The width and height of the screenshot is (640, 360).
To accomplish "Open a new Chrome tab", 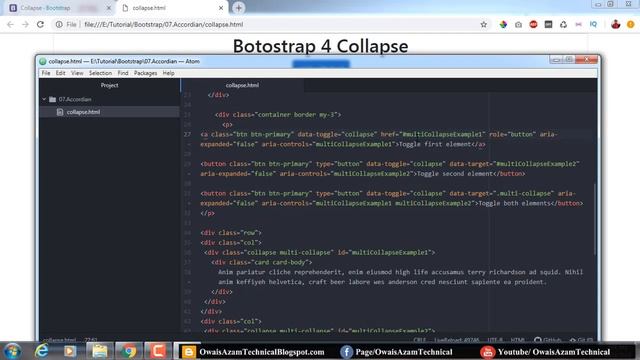I will click(239, 8).
